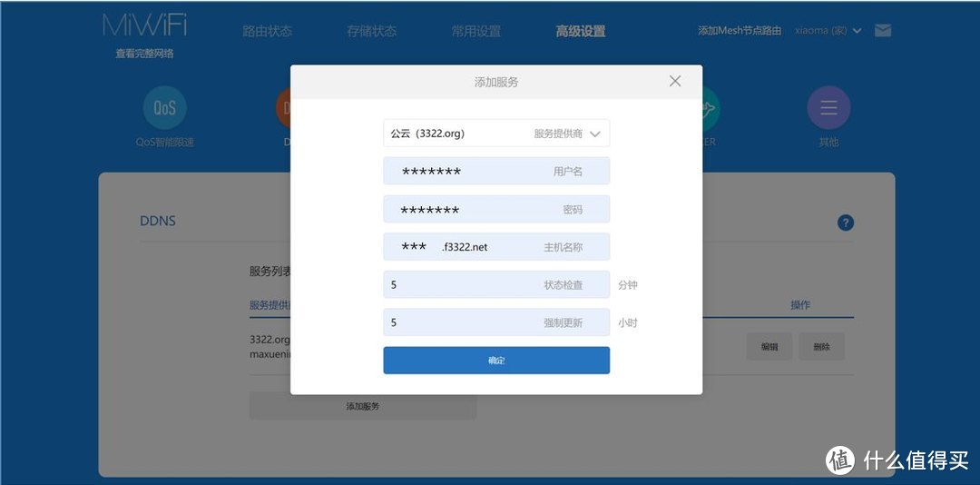Switch to 存储状态 tab

pos(372,31)
